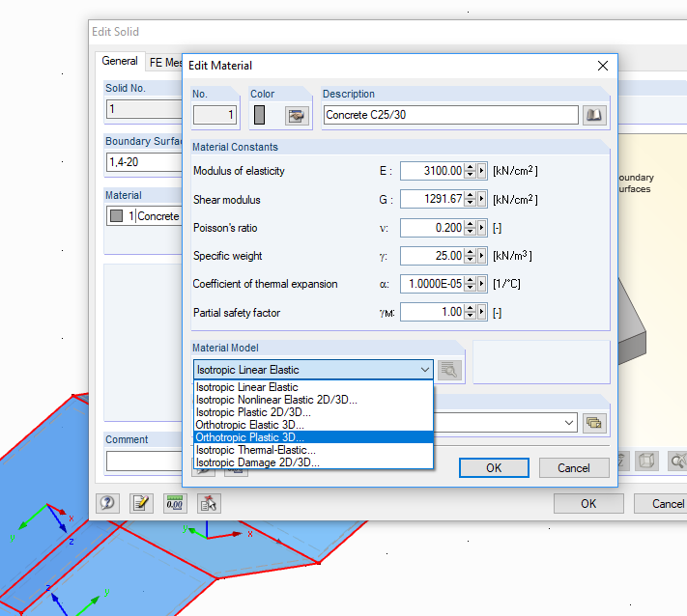The height and width of the screenshot is (616, 687).
Task: Click the Shear modulus value 1291.67
Action: (432, 200)
